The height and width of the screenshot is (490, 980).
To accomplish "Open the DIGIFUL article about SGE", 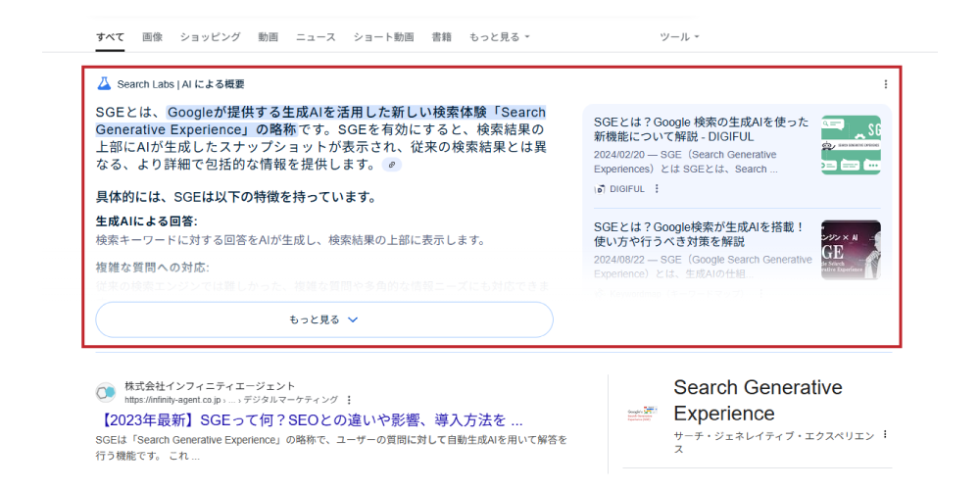I will [x=702, y=128].
